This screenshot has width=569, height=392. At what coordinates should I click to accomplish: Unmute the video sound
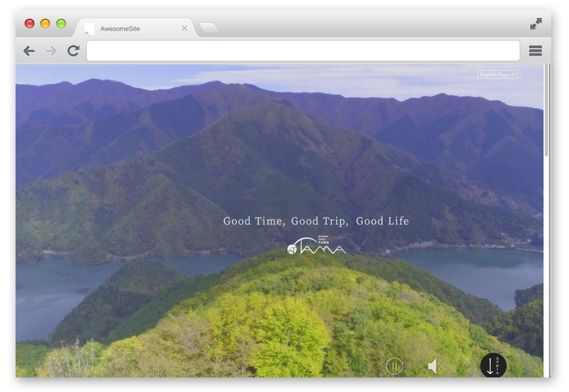point(436,366)
